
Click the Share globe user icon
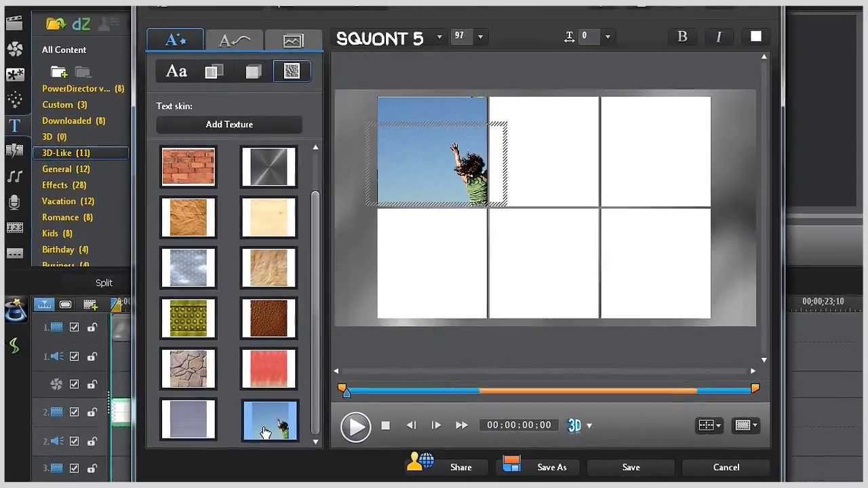point(420,462)
